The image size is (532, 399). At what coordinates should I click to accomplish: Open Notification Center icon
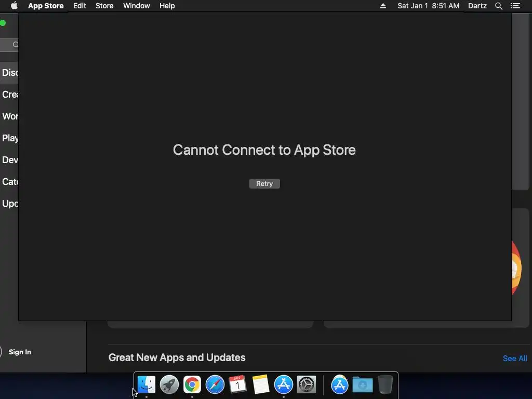pos(515,6)
